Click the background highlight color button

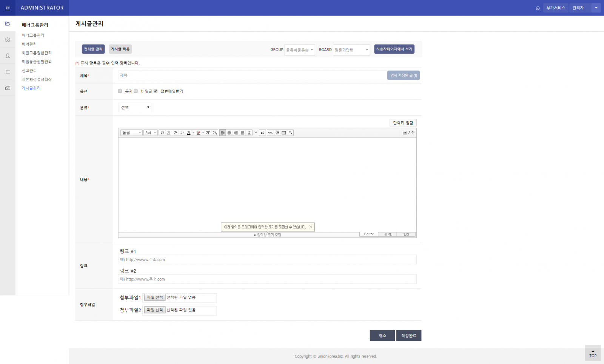click(199, 133)
